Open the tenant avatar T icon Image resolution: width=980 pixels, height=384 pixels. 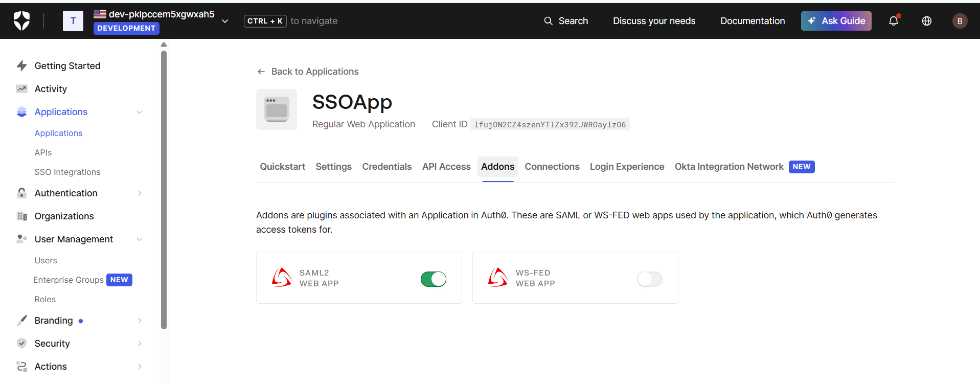pyautogui.click(x=73, y=21)
